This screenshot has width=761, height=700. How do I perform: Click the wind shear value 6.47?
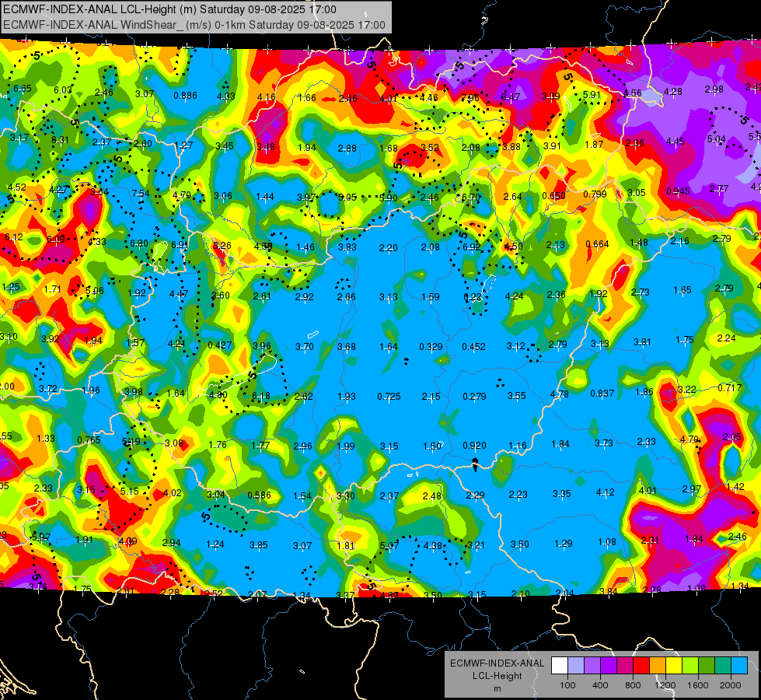point(511,96)
